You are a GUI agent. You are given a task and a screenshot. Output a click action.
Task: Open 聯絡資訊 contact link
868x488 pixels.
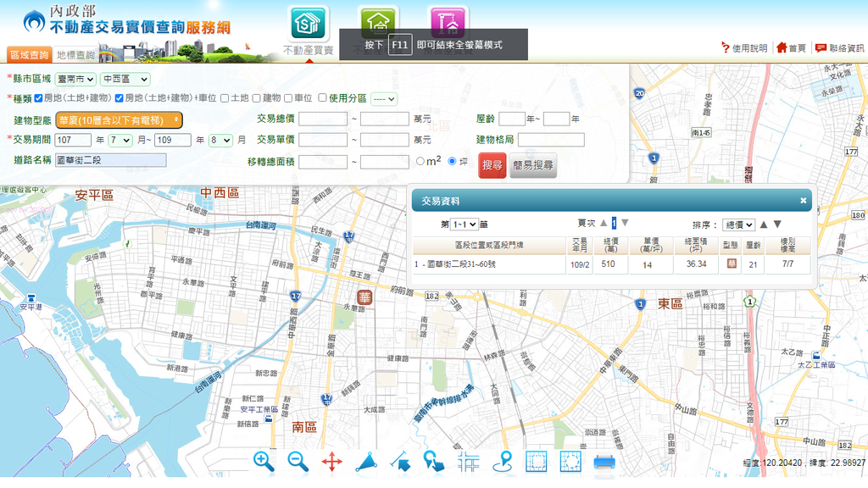840,48
